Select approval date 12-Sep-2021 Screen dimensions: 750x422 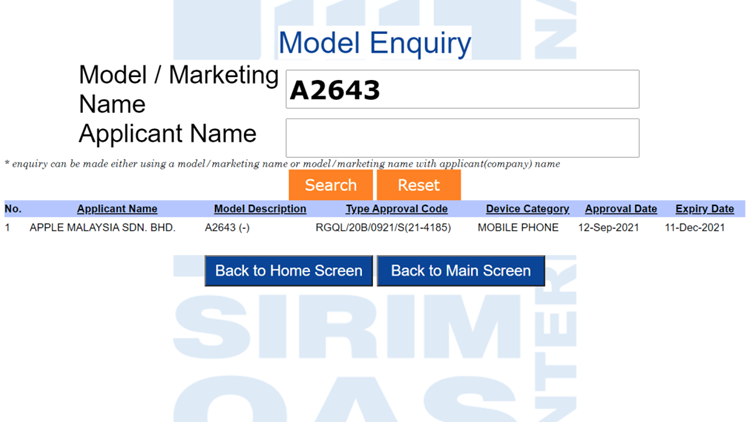(608, 228)
